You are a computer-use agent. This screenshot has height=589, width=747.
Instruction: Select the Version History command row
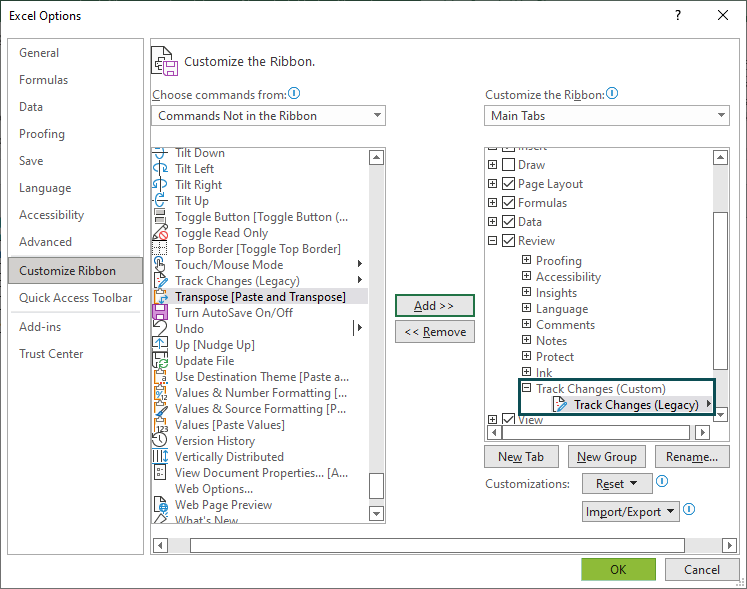point(260,441)
